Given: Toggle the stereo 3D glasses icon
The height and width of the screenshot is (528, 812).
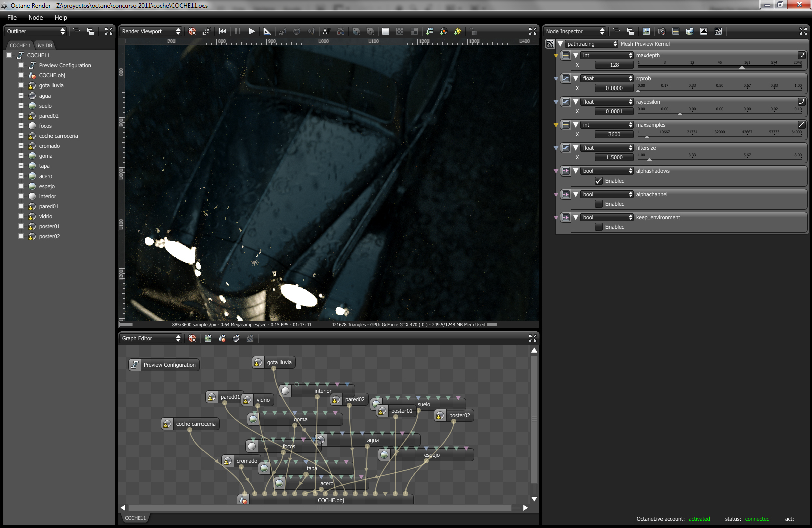Looking at the screenshot, I should click(341, 31).
